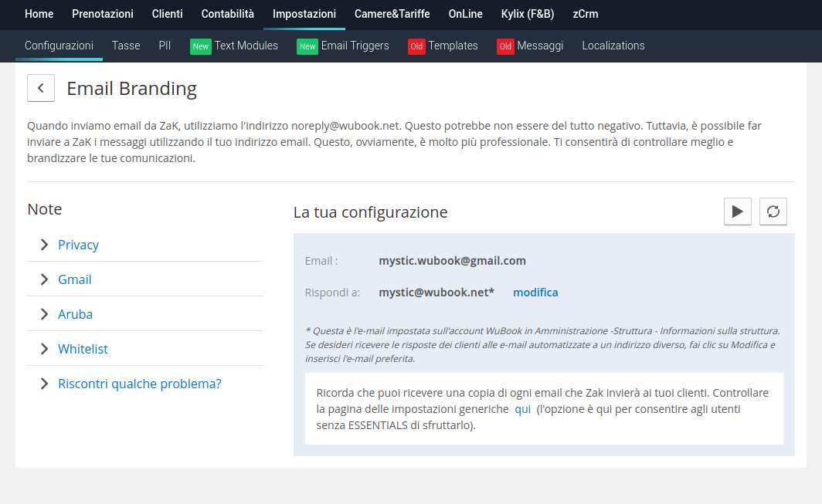822x504 pixels.
Task: Switch to the Tasse tab
Action: 126,46
